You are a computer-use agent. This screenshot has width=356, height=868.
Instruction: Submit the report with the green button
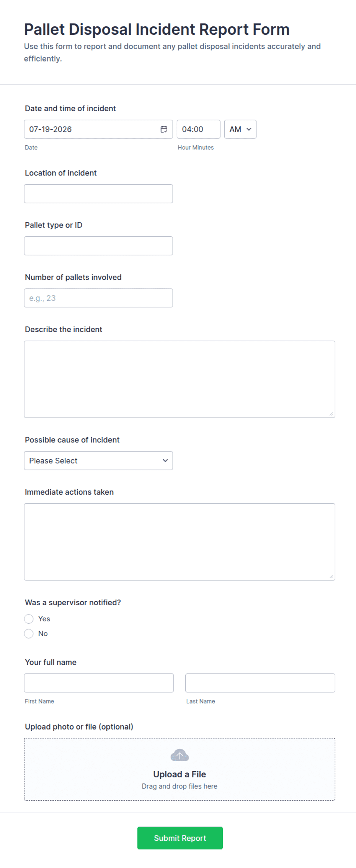point(180,838)
